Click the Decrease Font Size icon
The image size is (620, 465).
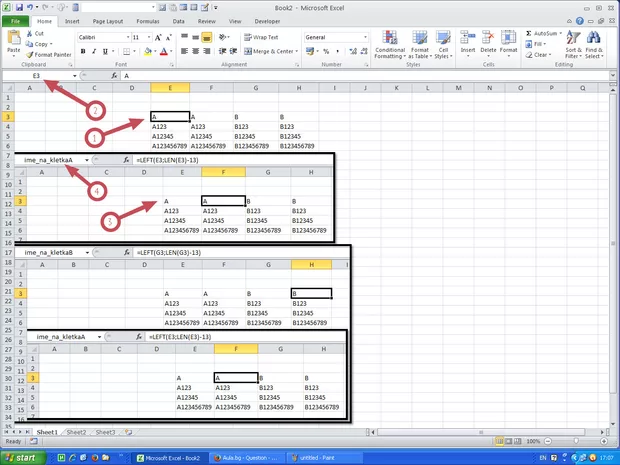click(x=169, y=38)
